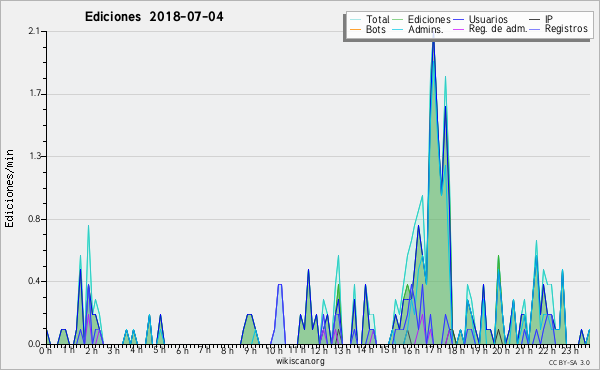The height and width of the screenshot is (370, 600).
Task: Click the Reg. de adm. legend label
Action: coord(498,29)
